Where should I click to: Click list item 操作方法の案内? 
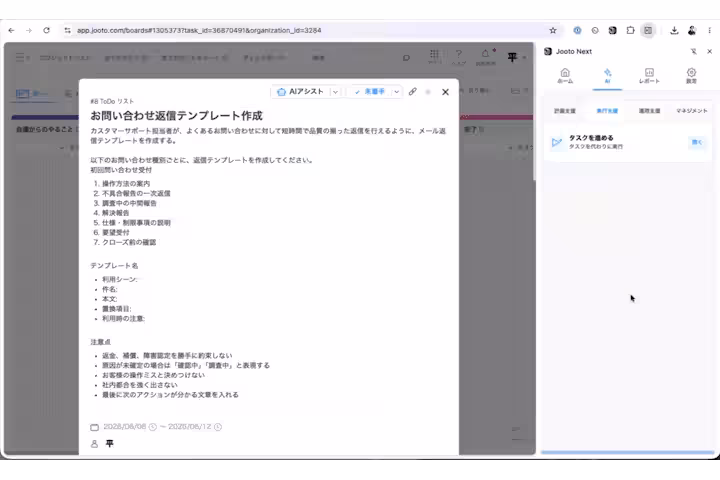coord(126,183)
